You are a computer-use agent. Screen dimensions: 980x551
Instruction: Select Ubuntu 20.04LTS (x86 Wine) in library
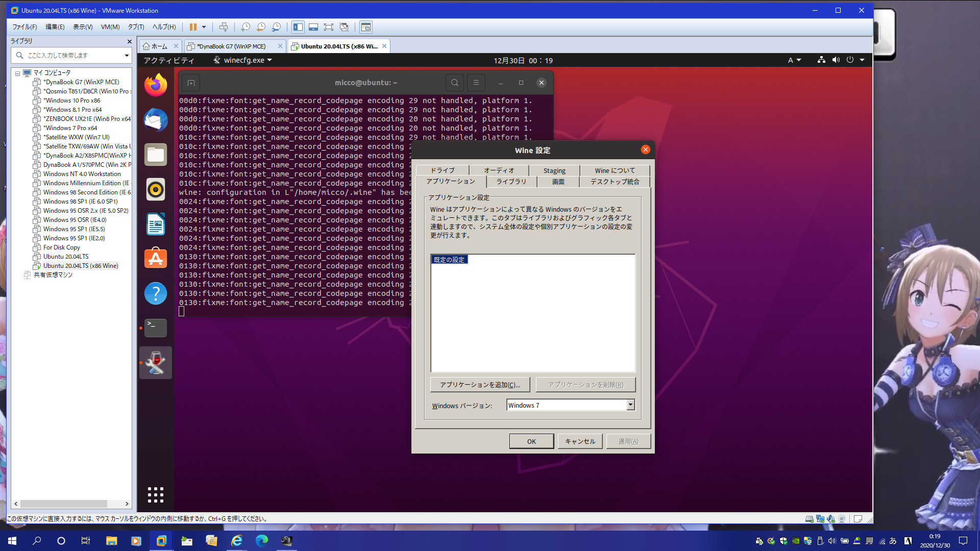coord(80,266)
